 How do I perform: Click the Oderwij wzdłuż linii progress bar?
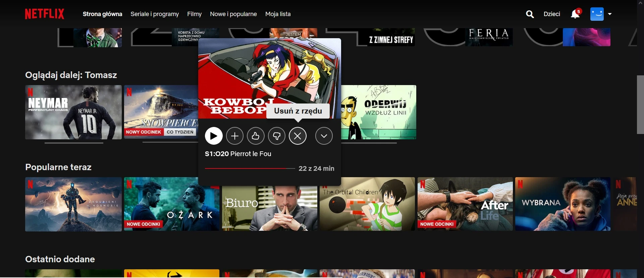point(369,143)
